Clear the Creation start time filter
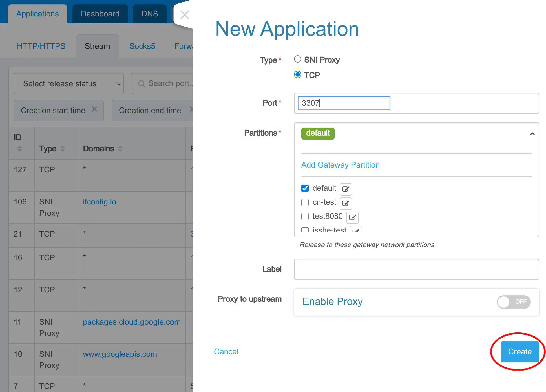Viewport: 546px width, 392px height. tap(94, 109)
